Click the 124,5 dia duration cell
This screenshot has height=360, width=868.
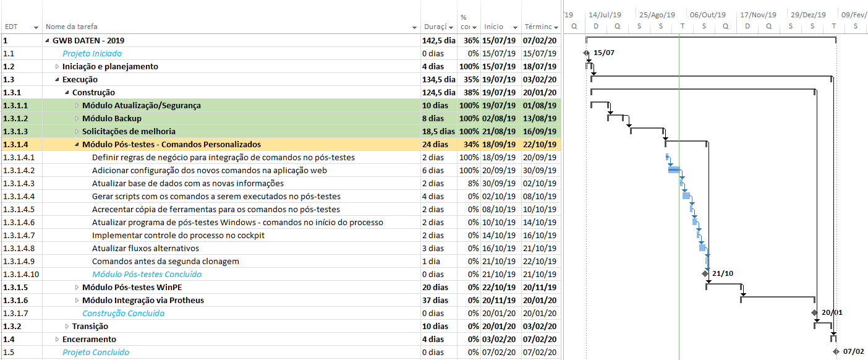point(439,93)
